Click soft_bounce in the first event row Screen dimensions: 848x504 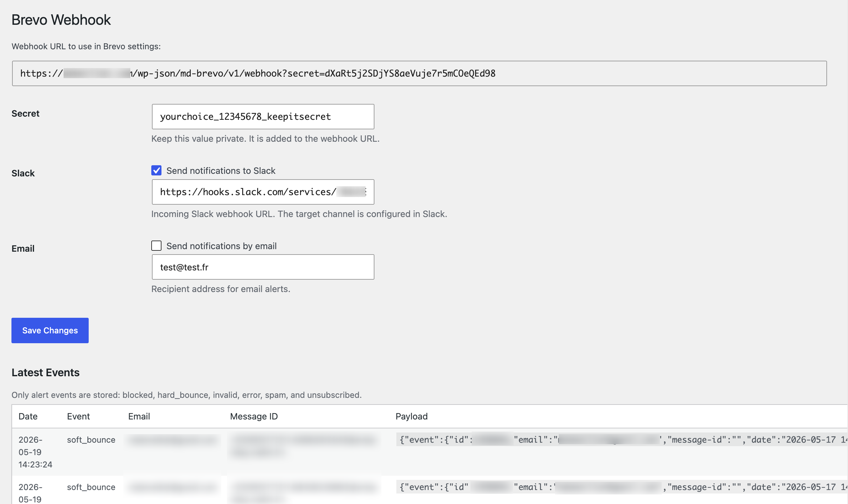click(x=91, y=440)
